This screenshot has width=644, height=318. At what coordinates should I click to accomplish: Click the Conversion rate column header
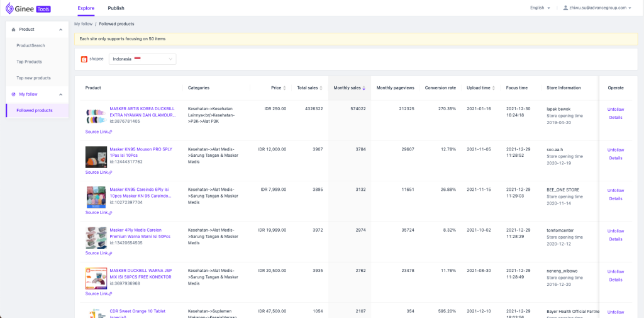440,88
